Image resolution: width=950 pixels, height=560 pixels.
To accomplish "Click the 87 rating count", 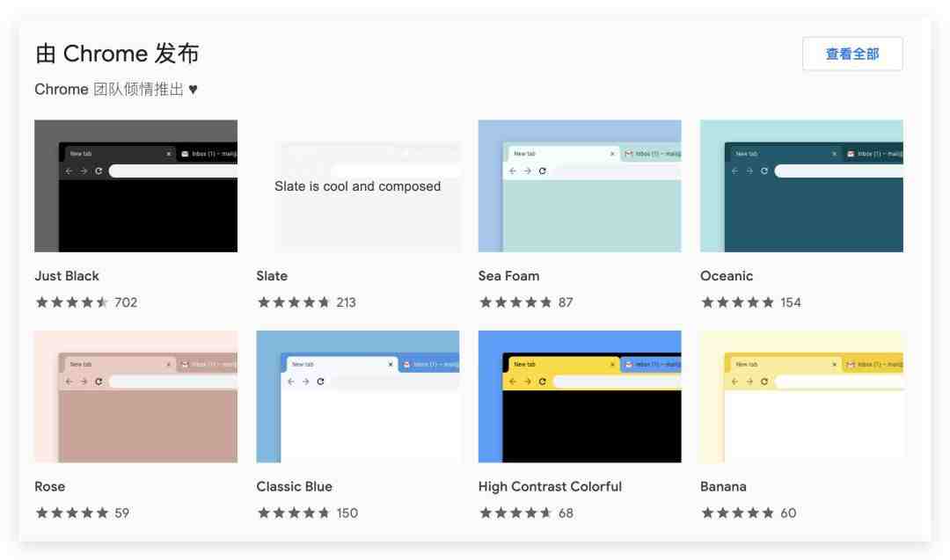I will point(566,302).
